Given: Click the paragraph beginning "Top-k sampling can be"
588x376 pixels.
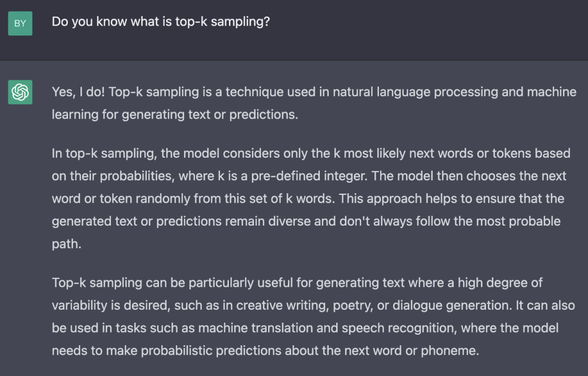Looking at the screenshot, I should coord(313,316).
